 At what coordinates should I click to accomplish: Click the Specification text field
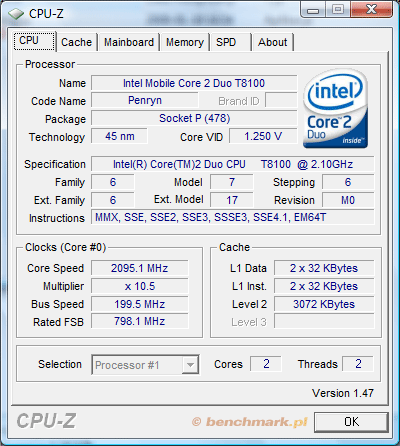[x=233, y=164]
